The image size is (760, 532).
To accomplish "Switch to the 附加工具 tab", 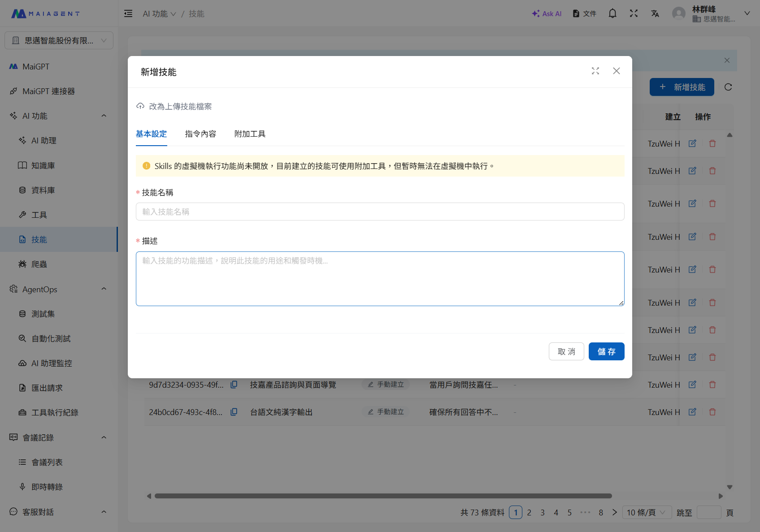I will coord(250,134).
